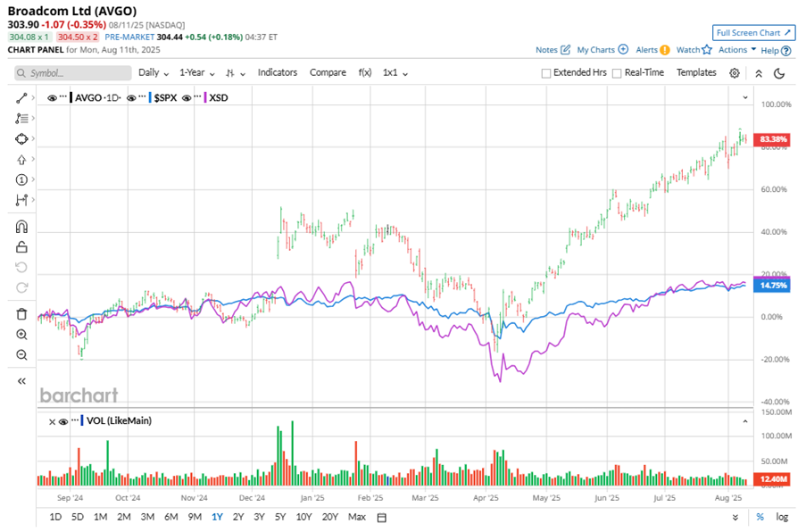The height and width of the screenshot is (532, 806).
Task: Collapse the chart toolbar with double chevron
Action: click(758, 73)
